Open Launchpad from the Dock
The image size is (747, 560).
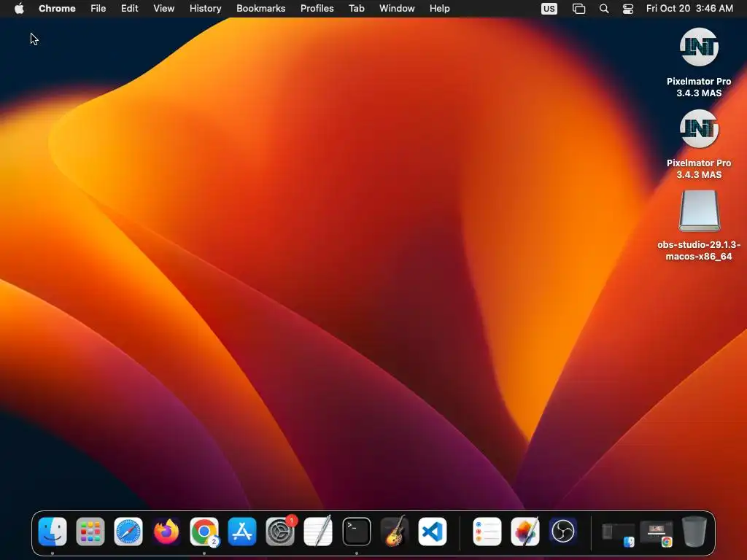(90, 532)
